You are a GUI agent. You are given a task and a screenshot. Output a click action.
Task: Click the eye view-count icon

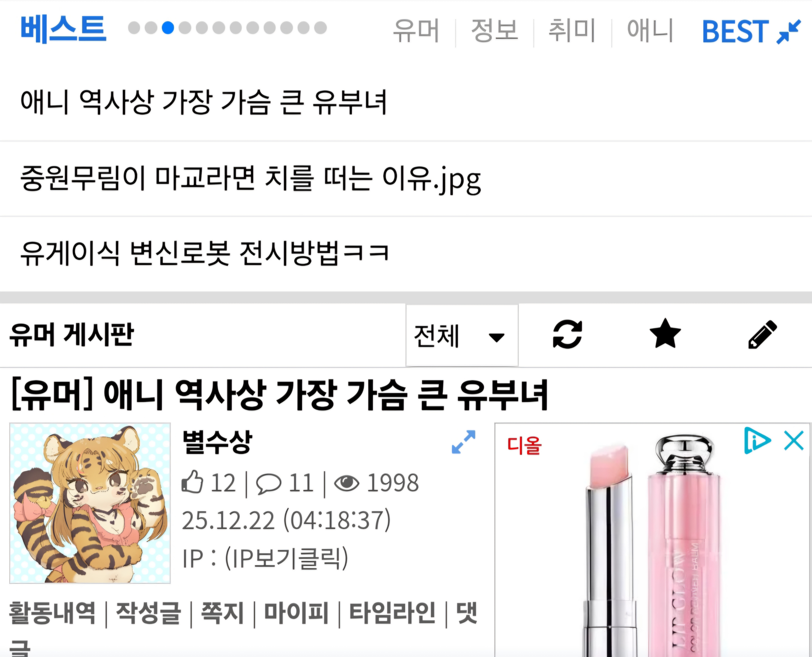(x=346, y=483)
